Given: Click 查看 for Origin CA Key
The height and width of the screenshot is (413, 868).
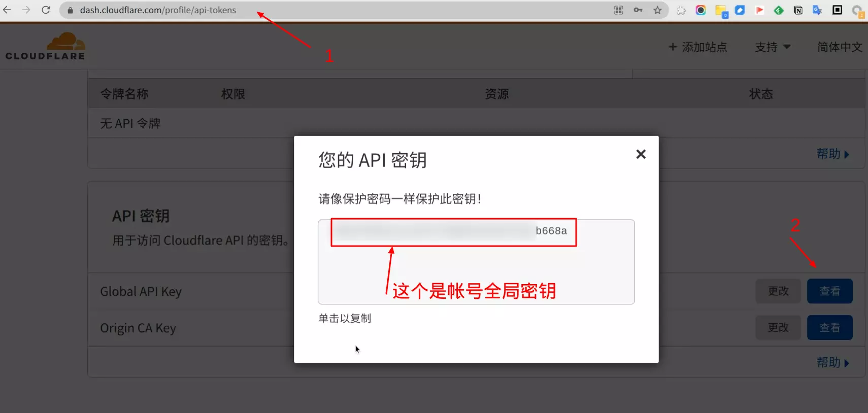Looking at the screenshot, I should coord(830,328).
